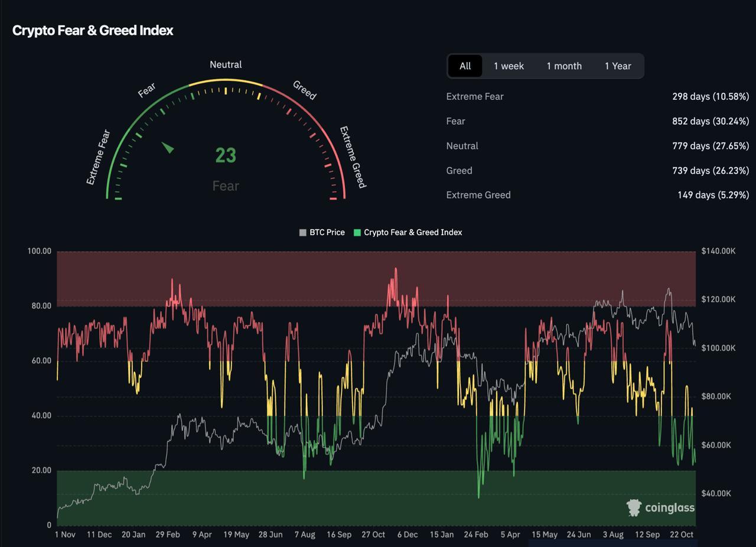Click the green Fear & Greed legend swatch

[357, 233]
